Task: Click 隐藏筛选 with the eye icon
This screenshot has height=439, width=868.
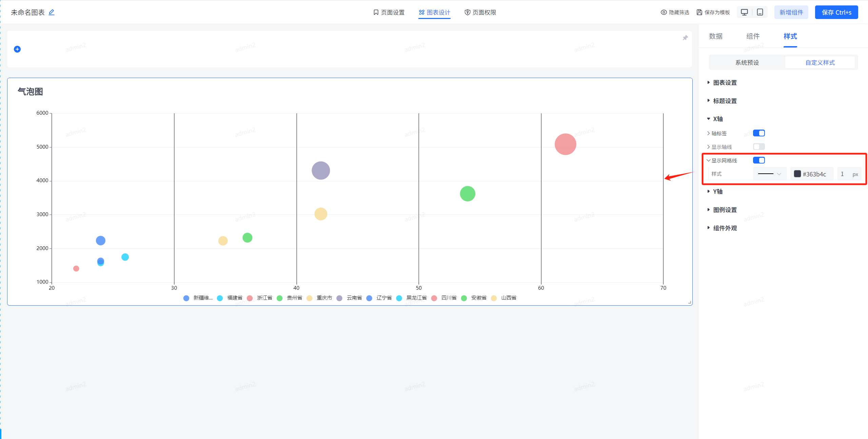Action: pos(675,12)
